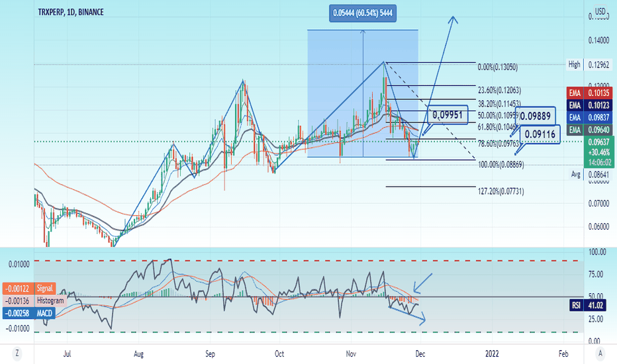Select the 38.20%(0.11453) Fibonacci level
Screen dimensions: 617x364
point(499,104)
